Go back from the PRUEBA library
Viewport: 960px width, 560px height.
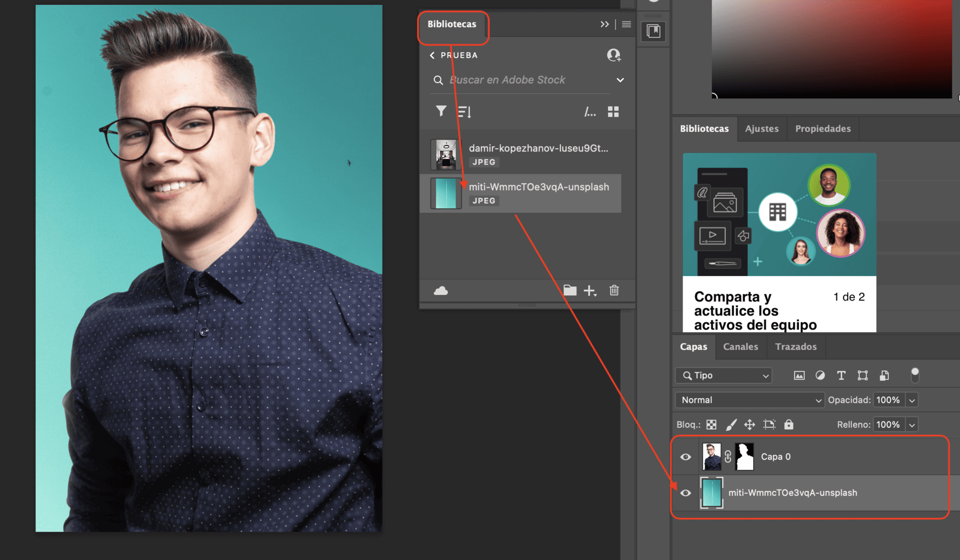click(x=432, y=55)
